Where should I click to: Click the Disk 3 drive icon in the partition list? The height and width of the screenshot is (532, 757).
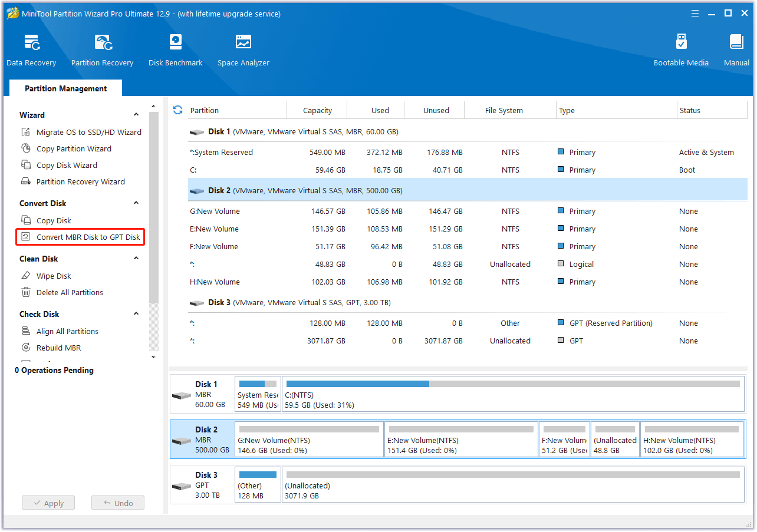click(x=197, y=303)
